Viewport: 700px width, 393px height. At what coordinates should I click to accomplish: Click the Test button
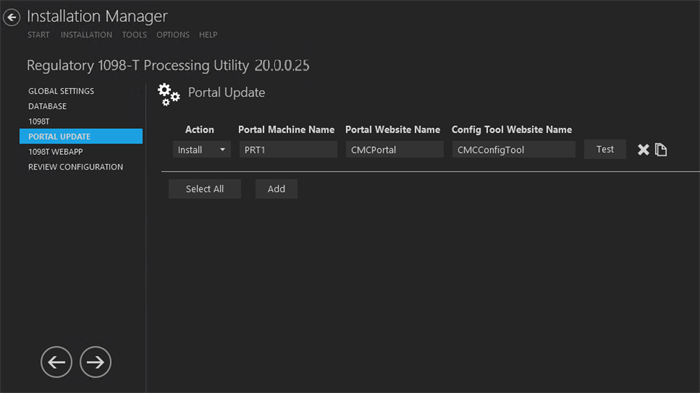pyautogui.click(x=605, y=150)
